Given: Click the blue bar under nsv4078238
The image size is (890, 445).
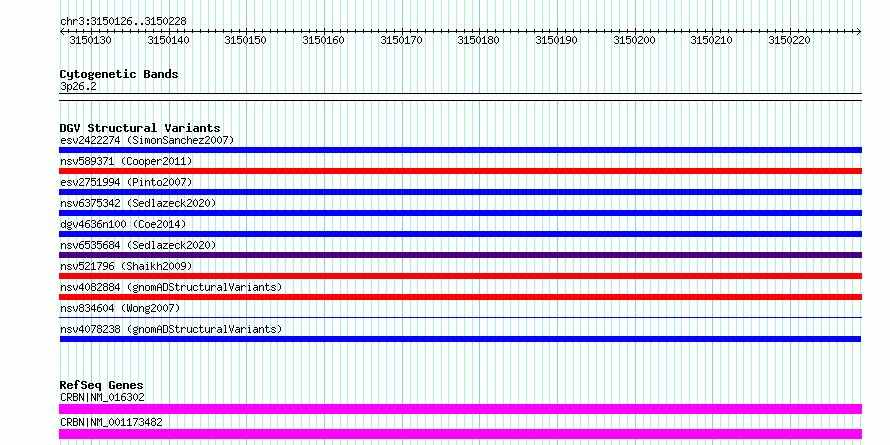Looking at the screenshot, I should (460, 339).
